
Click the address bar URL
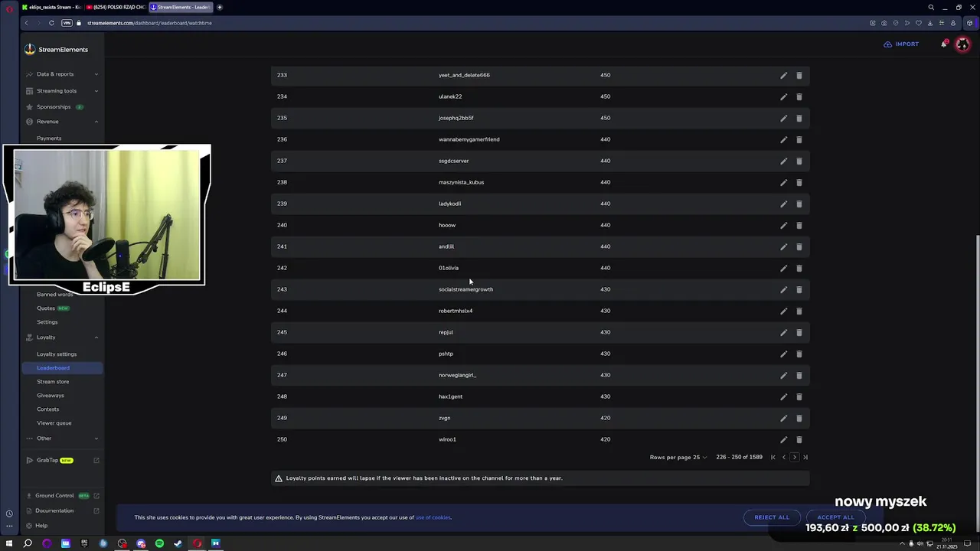point(149,23)
